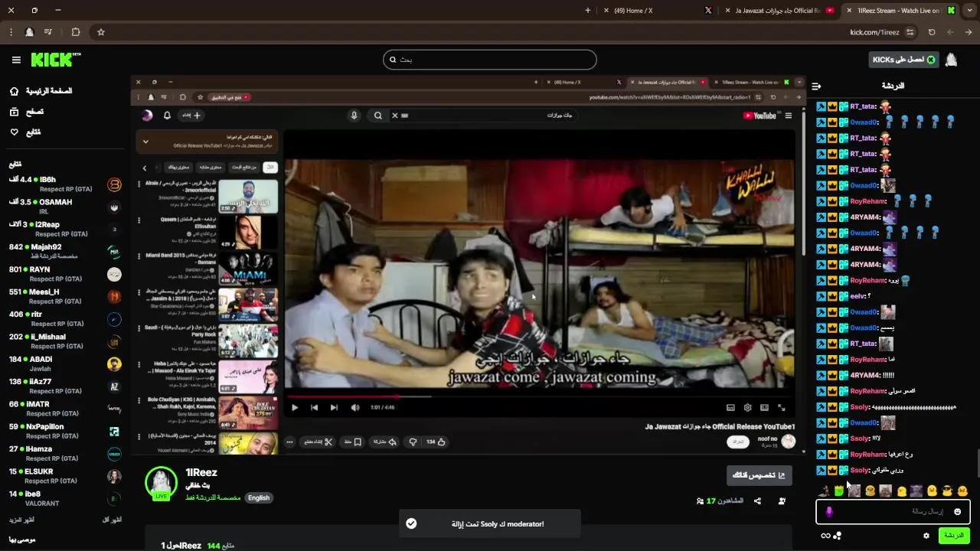Open chat settings gear icon

926,536
